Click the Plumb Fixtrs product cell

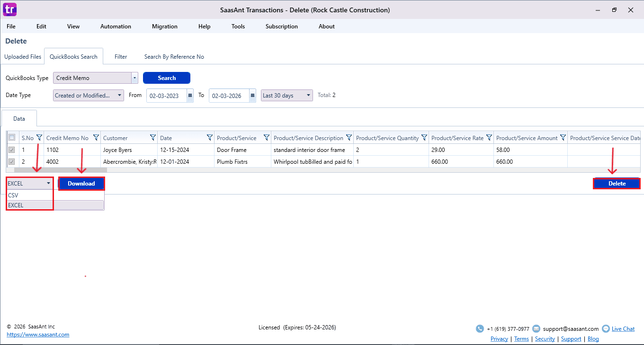243,162
